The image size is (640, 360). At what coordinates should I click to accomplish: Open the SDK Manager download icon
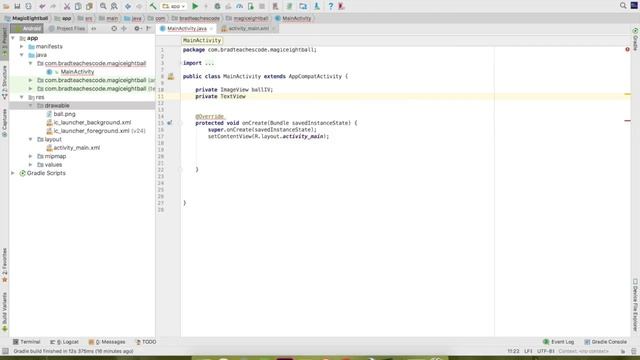coord(316,6)
